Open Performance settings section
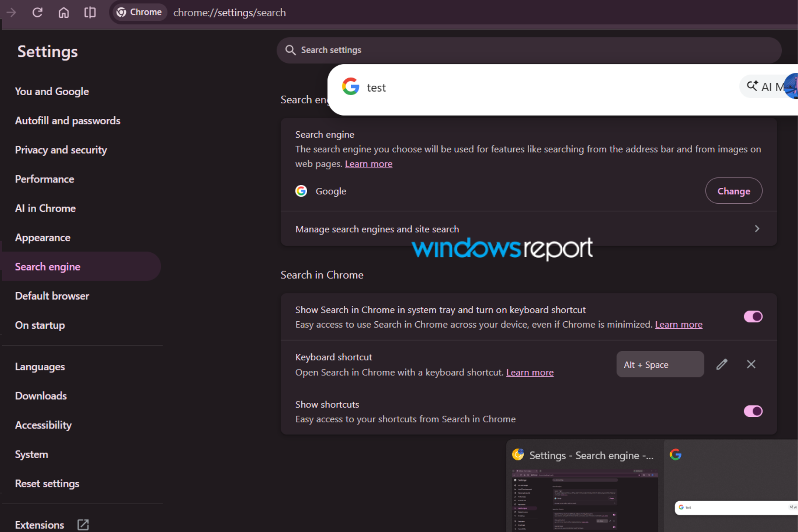The image size is (798, 532). click(44, 179)
